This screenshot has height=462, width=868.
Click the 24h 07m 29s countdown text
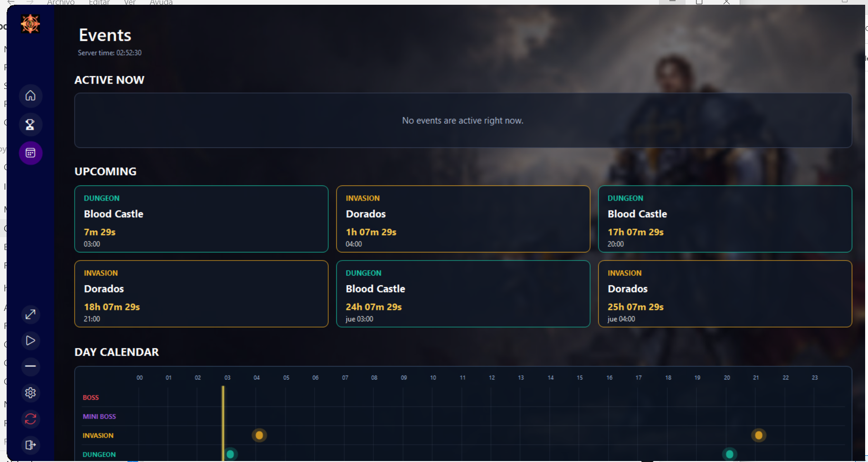374,307
